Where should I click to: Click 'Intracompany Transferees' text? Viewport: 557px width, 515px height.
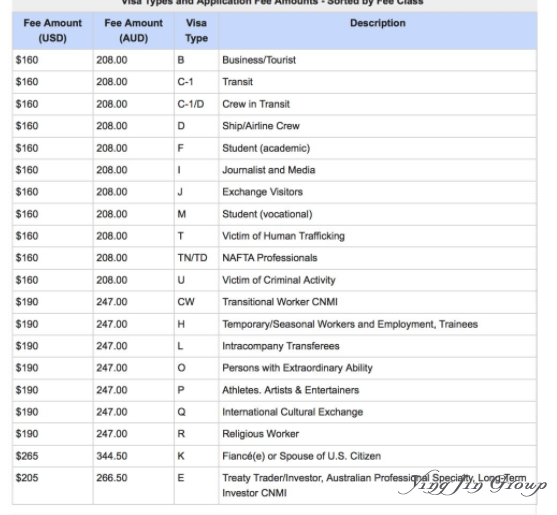(281, 346)
